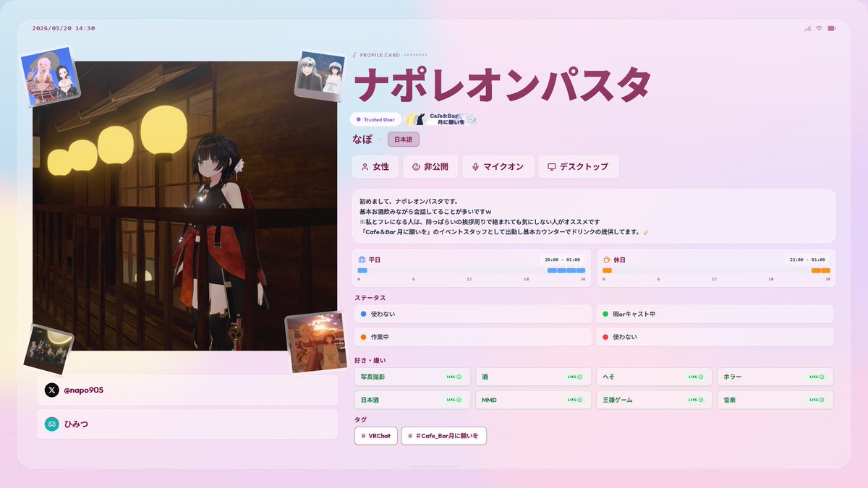Click the マイクオン label on its chip
Screen dimensions: 868x488
[x=503, y=167]
